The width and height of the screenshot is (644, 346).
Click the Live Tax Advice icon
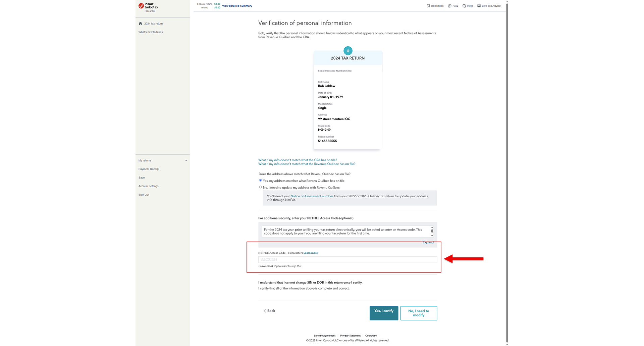(479, 6)
